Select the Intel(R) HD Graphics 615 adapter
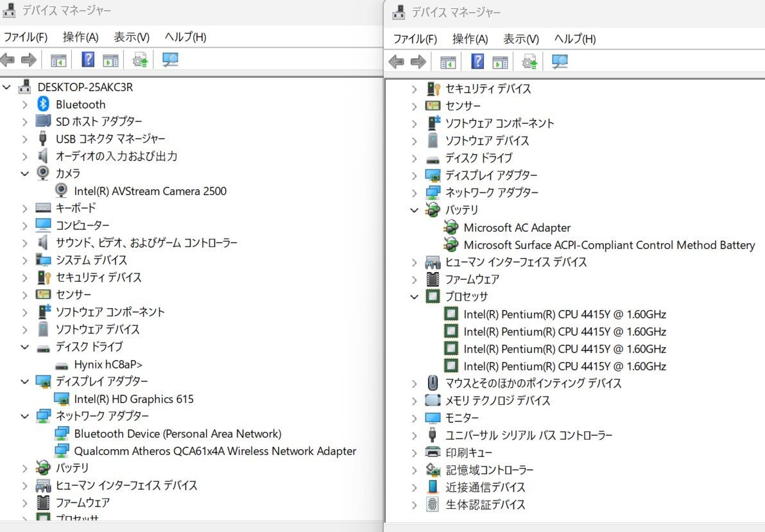The height and width of the screenshot is (532, 765). coord(133,399)
